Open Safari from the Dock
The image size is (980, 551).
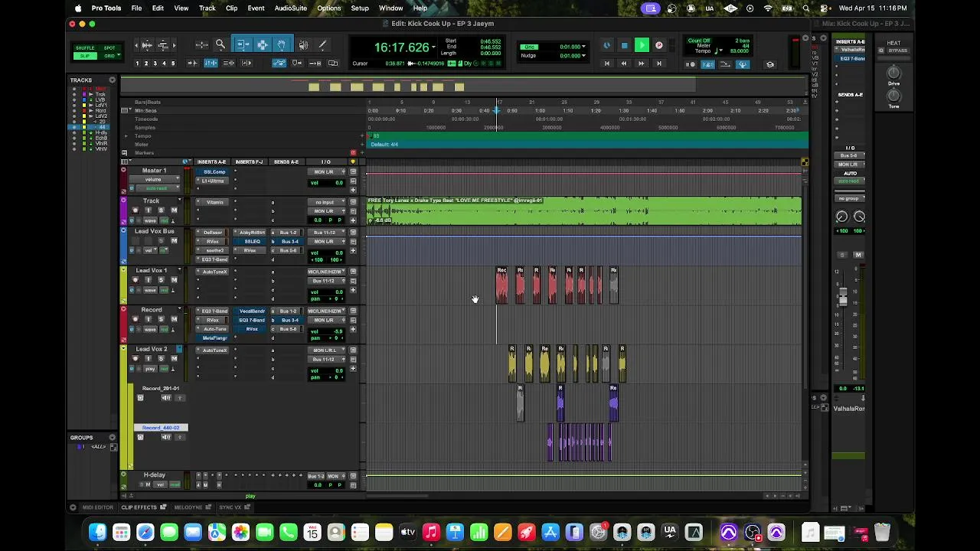(x=145, y=533)
